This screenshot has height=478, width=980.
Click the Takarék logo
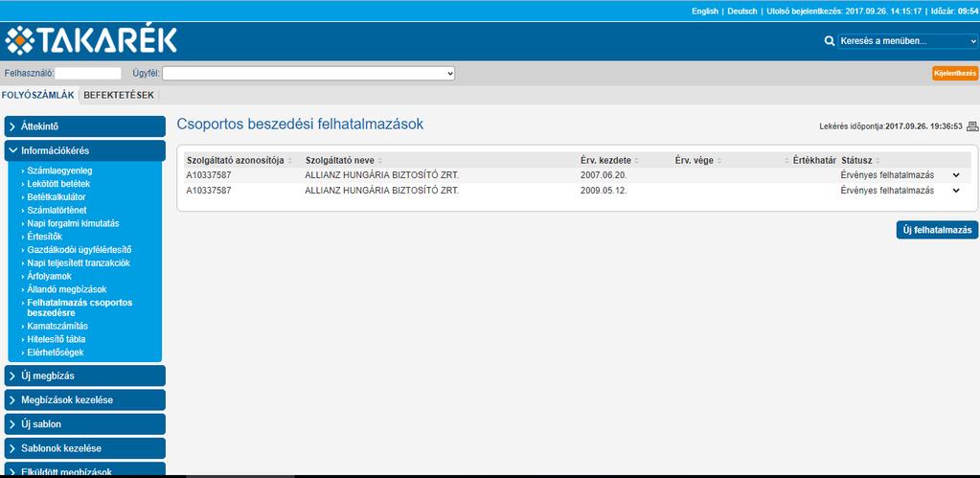[91, 40]
